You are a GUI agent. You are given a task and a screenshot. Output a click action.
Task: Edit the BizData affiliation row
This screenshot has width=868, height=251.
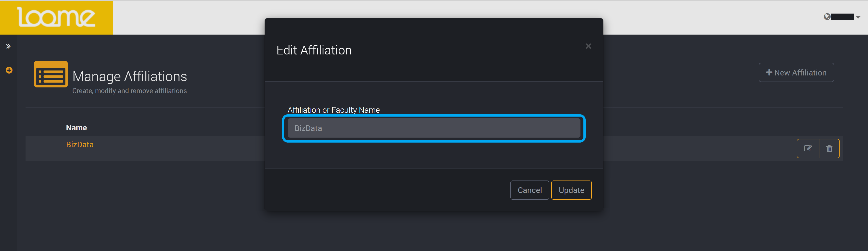[x=808, y=149]
